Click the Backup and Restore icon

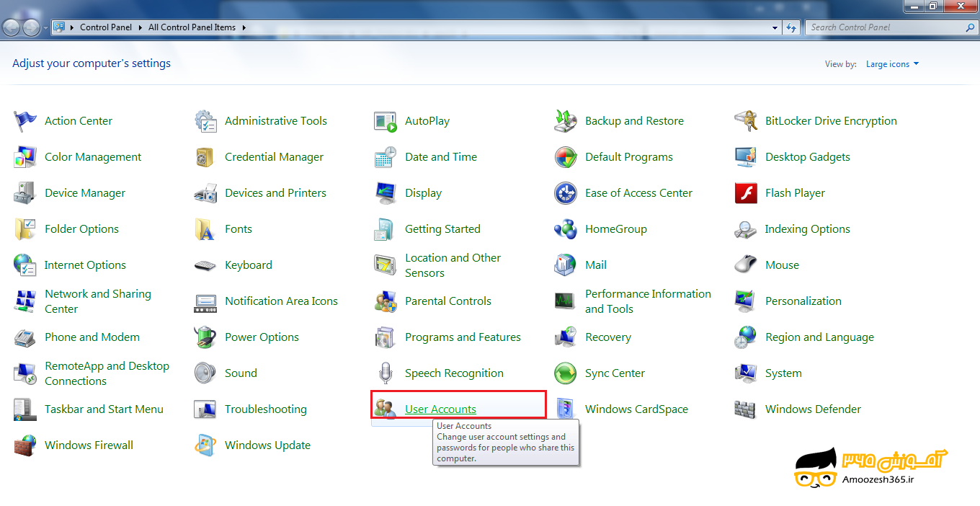566,121
